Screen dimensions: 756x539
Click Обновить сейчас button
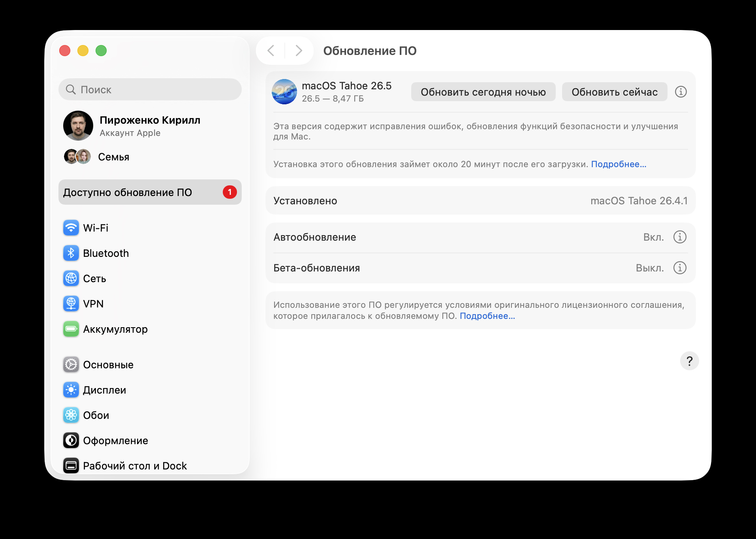(x=615, y=92)
